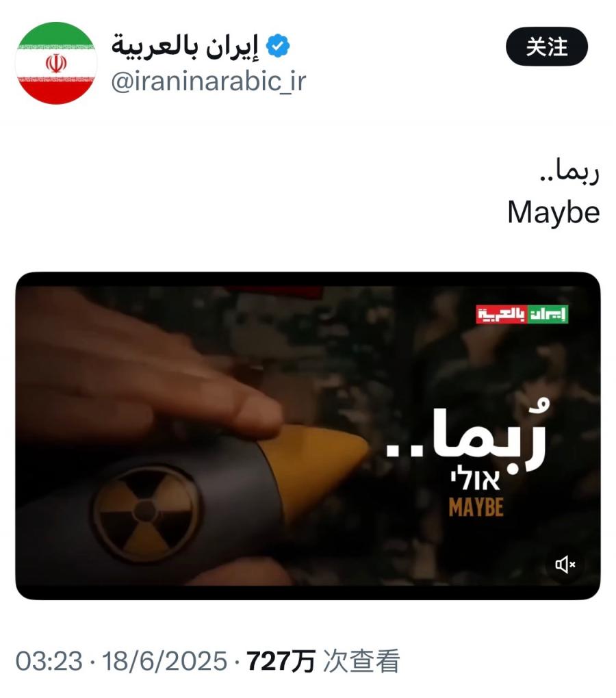Click the large Arabic ربما video title

(x=467, y=435)
